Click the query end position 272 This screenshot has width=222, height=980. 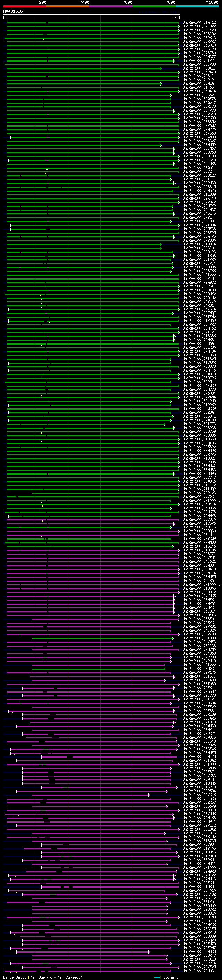[175, 17]
